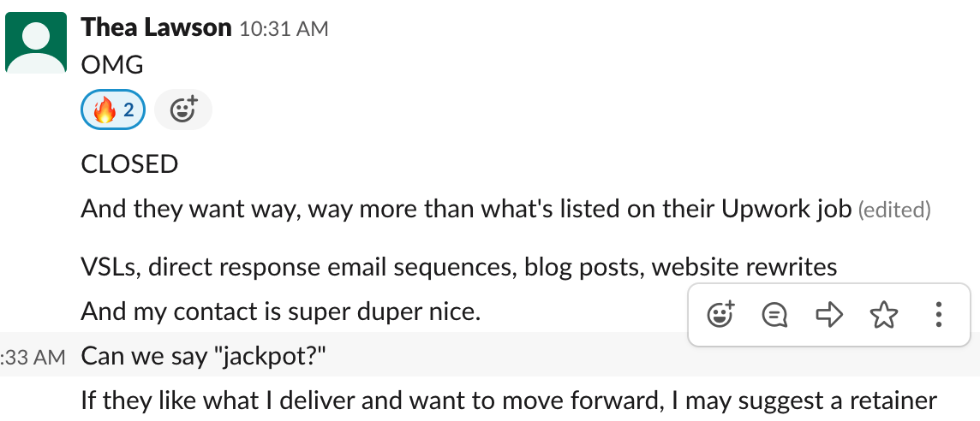Open the 10:31 AM message timestamp
The width and height of the screenshot is (980, 421).
pos(284,29)
